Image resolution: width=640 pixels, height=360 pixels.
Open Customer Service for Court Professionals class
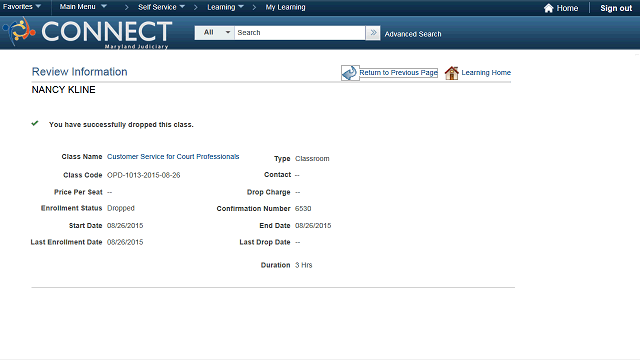173,157
